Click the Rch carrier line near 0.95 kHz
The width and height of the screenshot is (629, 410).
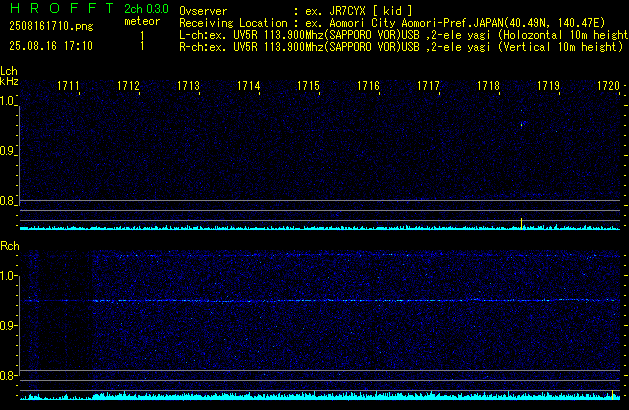[x=320, y=300]
